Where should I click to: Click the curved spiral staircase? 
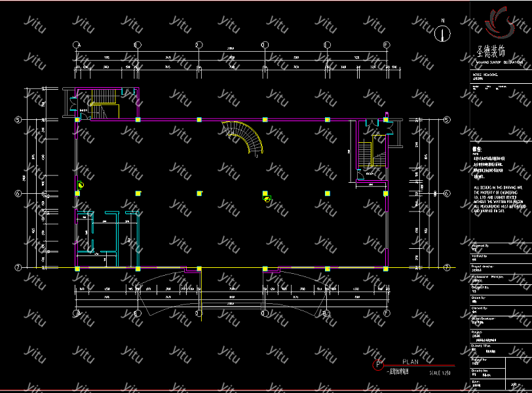click(246, 138)
